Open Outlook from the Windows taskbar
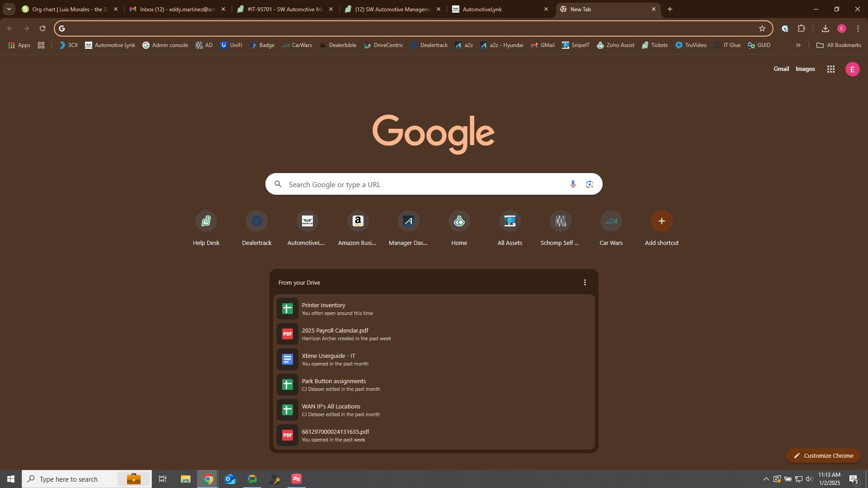 230,479
